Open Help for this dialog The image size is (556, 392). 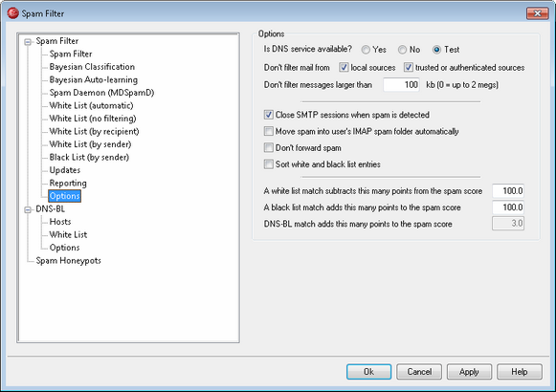(520, 372)
